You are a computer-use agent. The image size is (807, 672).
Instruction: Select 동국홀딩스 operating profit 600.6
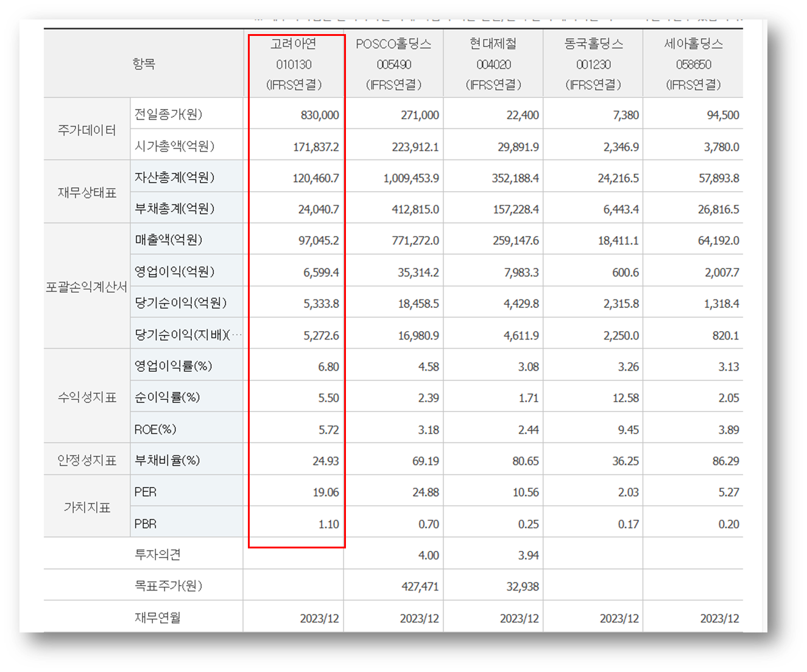point(626,273)
